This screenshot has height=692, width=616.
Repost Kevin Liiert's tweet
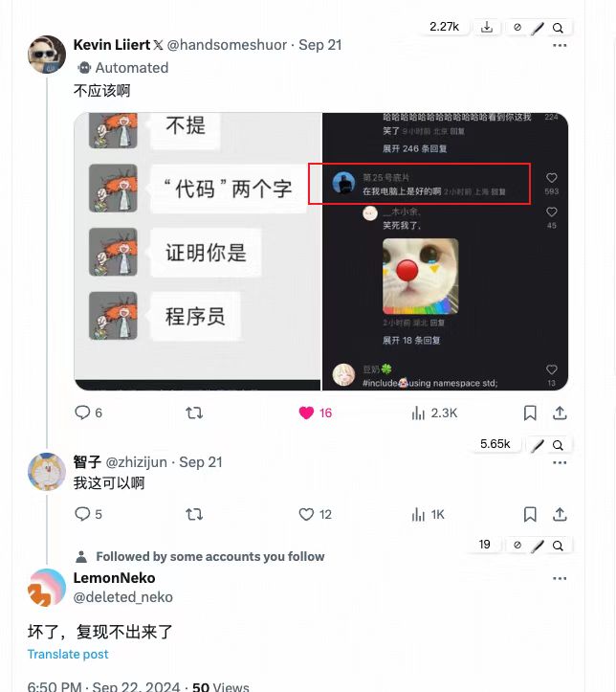click(x=194, y=413)
